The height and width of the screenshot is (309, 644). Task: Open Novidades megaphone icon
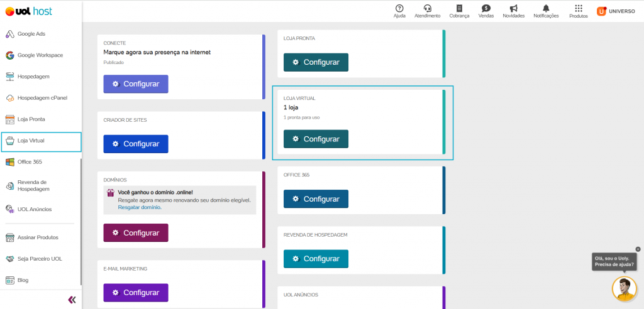click(x=513, y=8)
